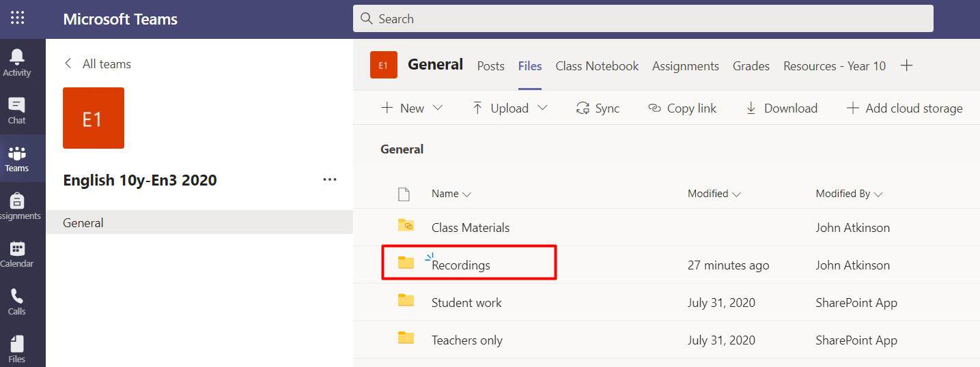Click the Teachers only folder icon
Screen dimensions: 980x367
point(406,337)
